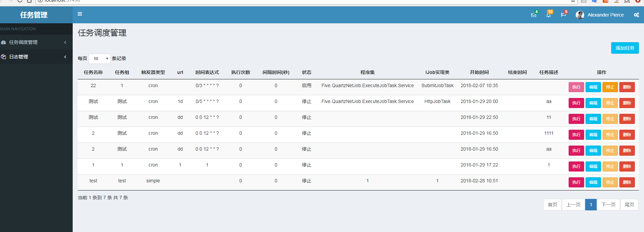Click the dashboard icon next to 任务调度管理
Image resolution: width=644 pixels, height=232 pixels.
[x=3, y=43]
